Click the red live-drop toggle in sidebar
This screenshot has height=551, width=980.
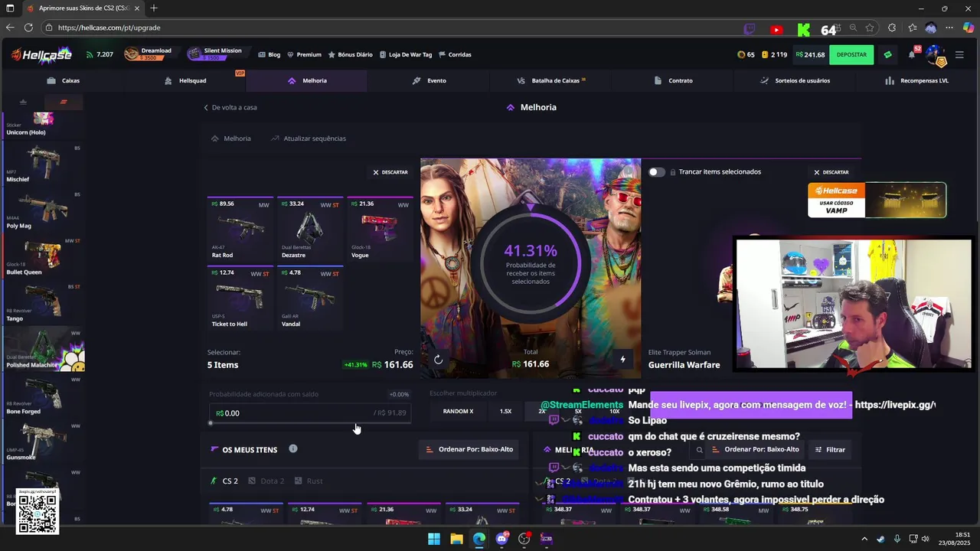[64, 102]
